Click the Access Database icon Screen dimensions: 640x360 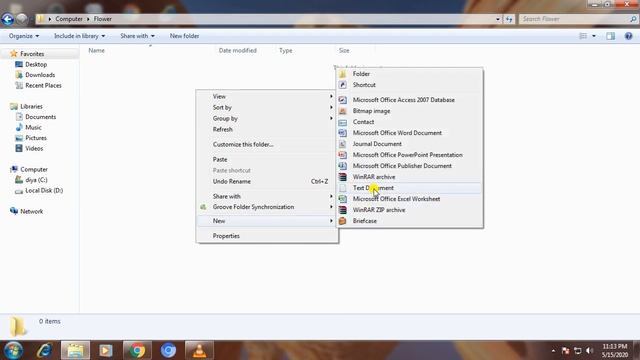click(x=343, y=100)
